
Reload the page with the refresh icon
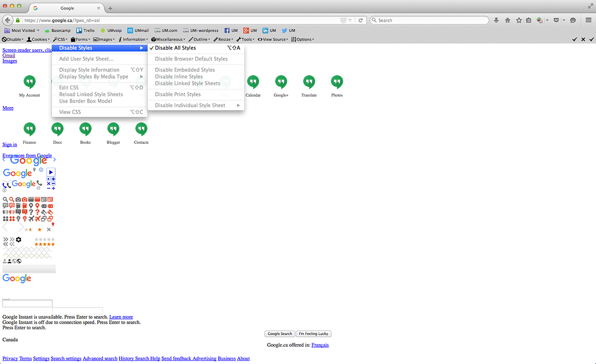(361, 20)
